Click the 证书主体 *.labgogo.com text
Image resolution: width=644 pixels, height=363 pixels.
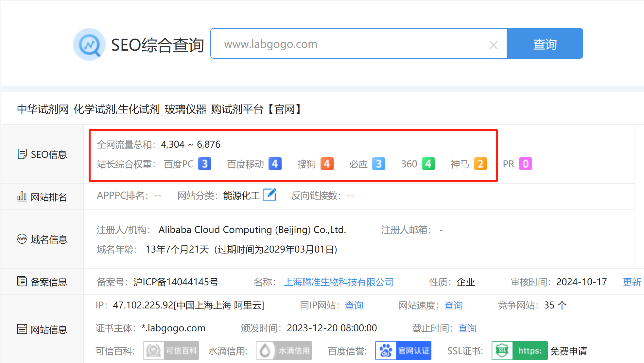[173, 328]
